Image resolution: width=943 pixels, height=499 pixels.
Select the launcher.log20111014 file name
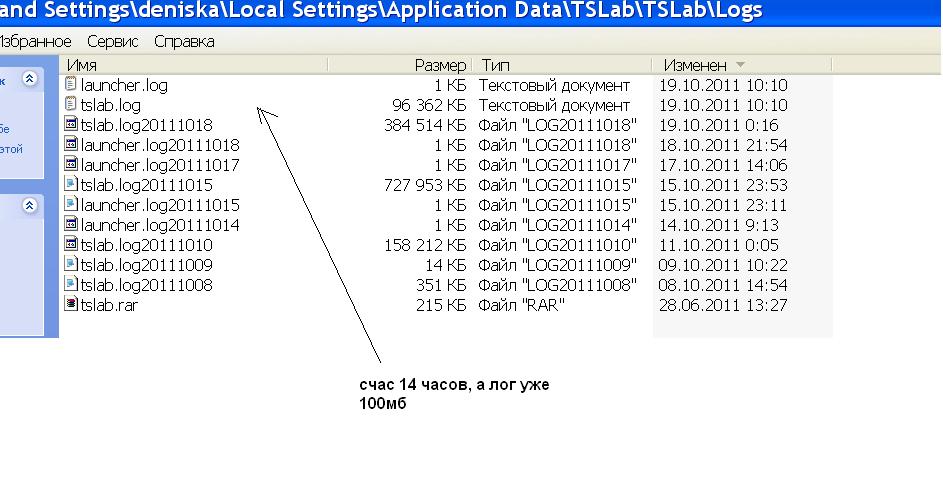coord(160,225)
